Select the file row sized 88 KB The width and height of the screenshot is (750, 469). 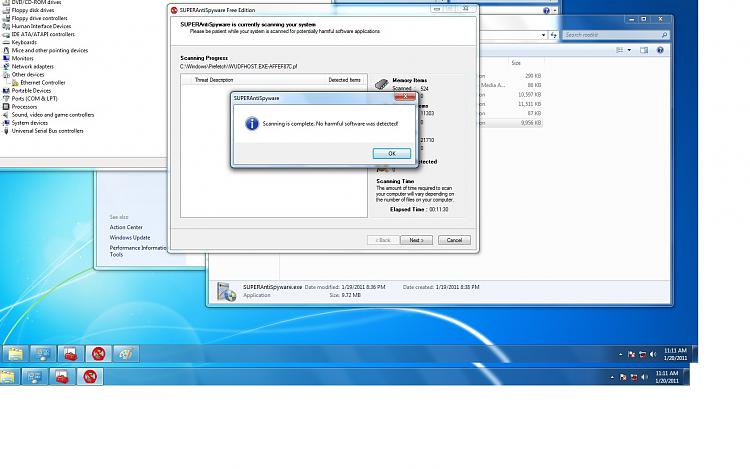pos(511,85)
